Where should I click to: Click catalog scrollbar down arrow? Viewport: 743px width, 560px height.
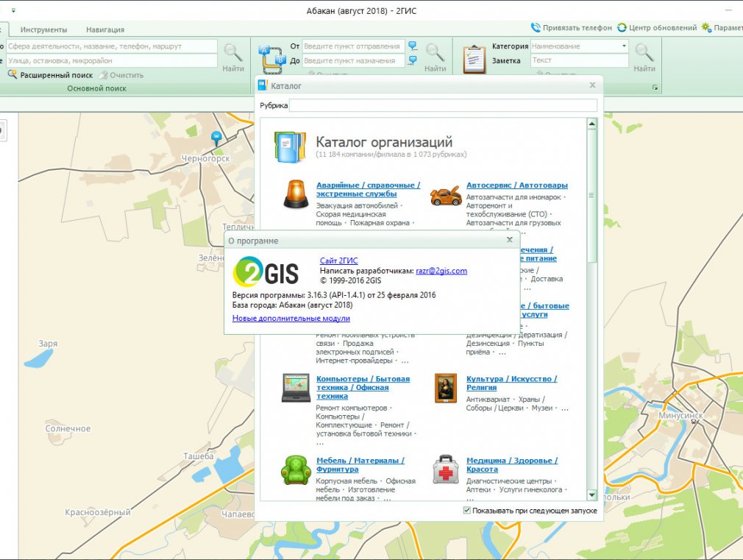click(592, 495)
